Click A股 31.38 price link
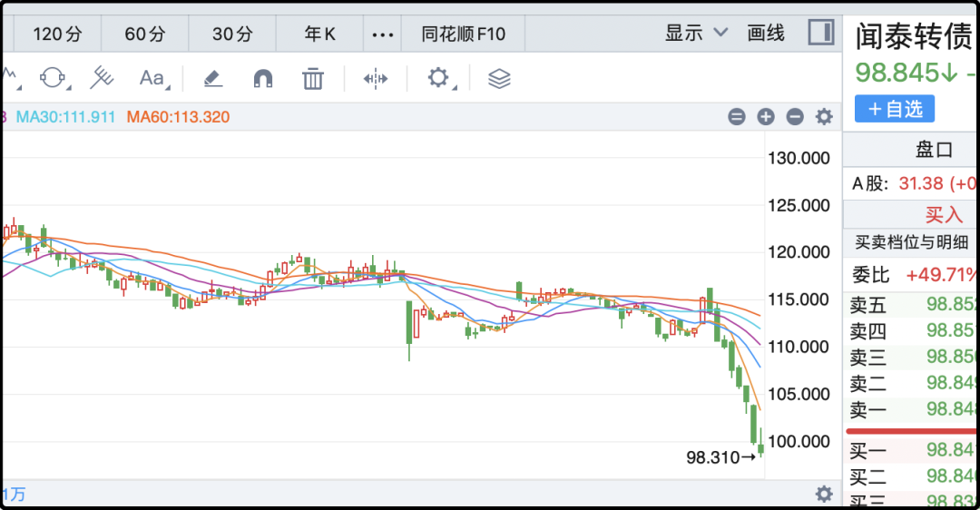 coord(936,183)
